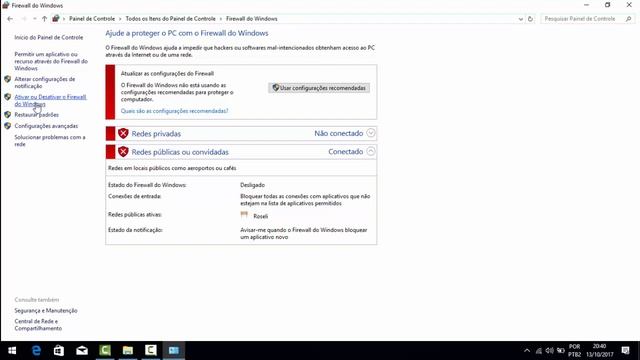
Task: Click shield icon beside Ativar ou Desativar link
Action: point(7,97)
